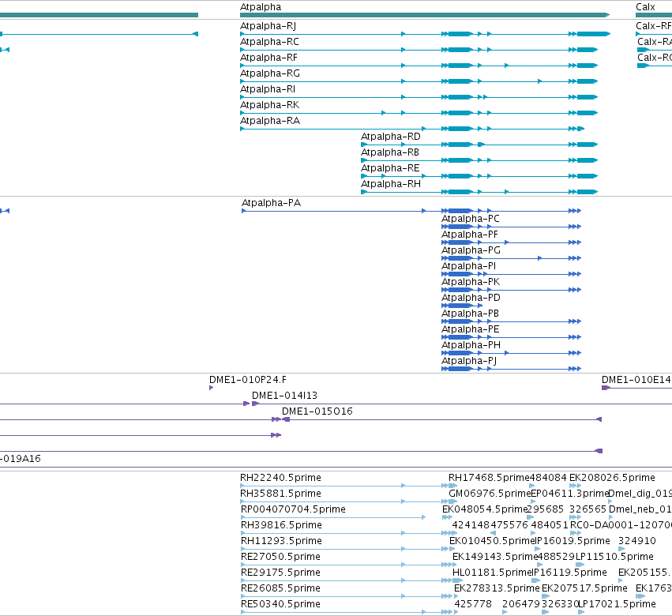Image resolution: width=672 pixels, height=616 pixels.
Task: Select EST RH17468.5prime label
Action: [489, 478]
